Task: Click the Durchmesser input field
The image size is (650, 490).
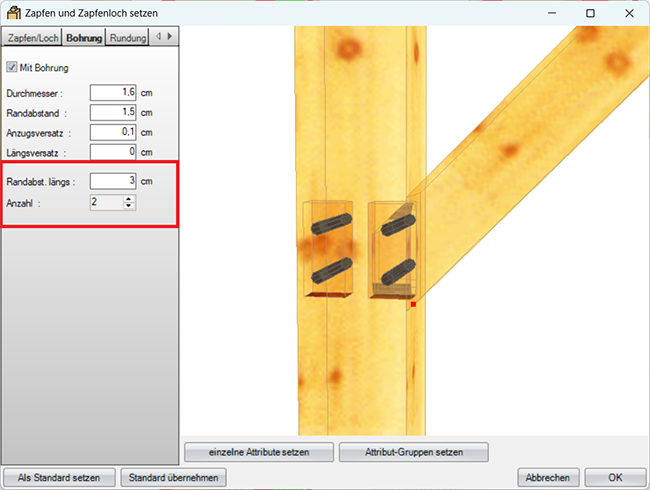Action: 113,92
